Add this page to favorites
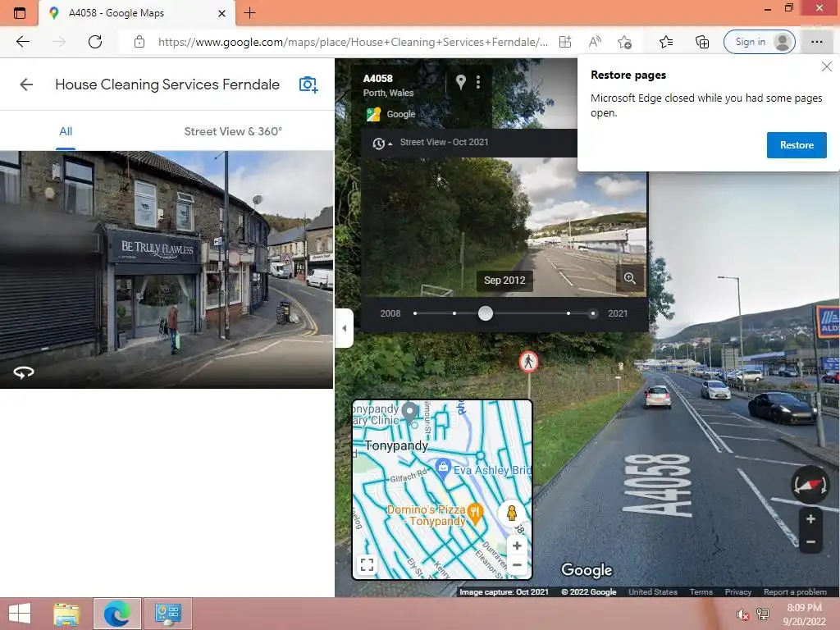Viewport: 840px width, 630px height. point(624,42)
